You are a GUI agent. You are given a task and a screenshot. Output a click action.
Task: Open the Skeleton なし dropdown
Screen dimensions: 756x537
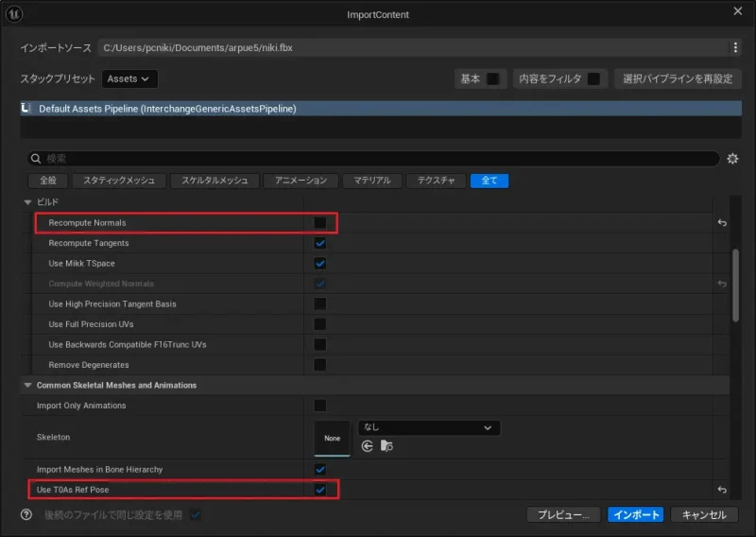[429, 427]
